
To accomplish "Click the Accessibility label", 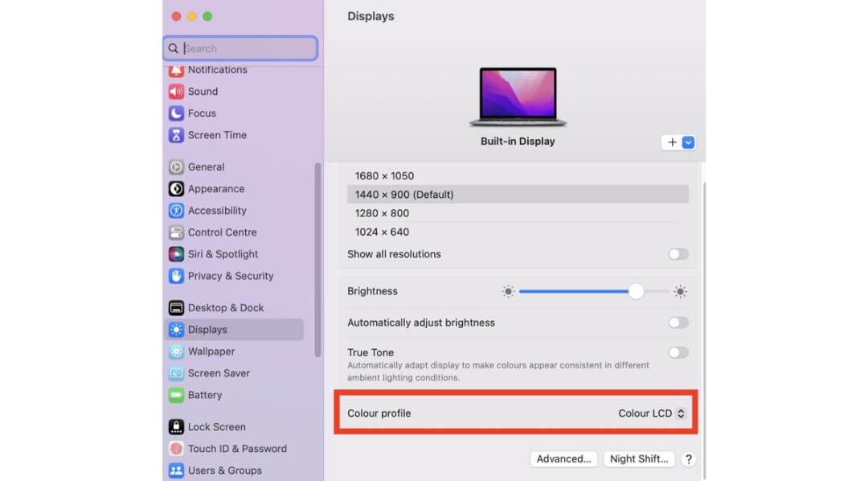I will click(217, 211).
